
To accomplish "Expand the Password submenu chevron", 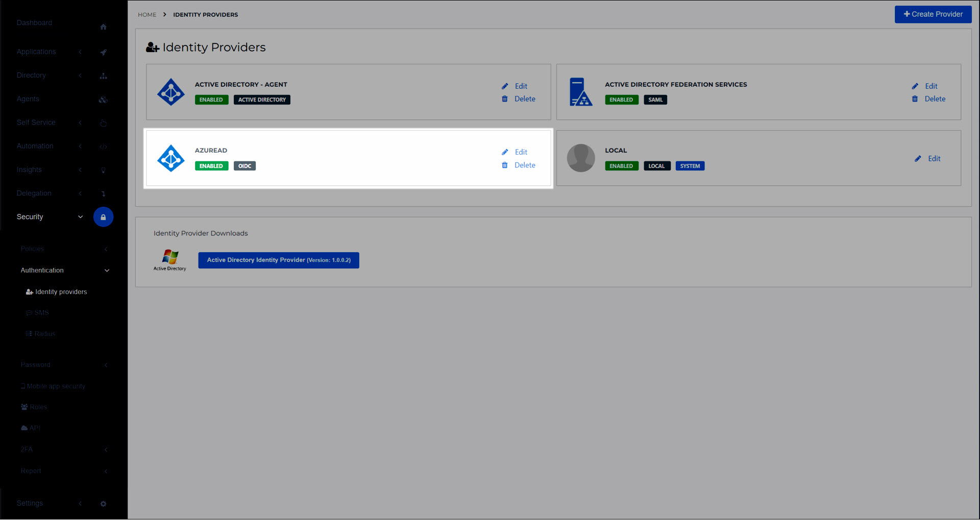I will pyautogui.click(x=106, y=365).
